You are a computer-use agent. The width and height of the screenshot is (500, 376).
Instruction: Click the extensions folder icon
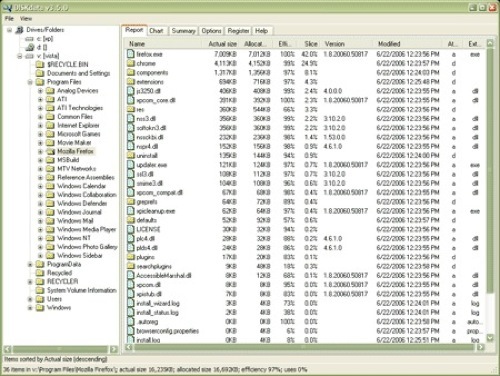pyautogui.click(x=131, y=82)
